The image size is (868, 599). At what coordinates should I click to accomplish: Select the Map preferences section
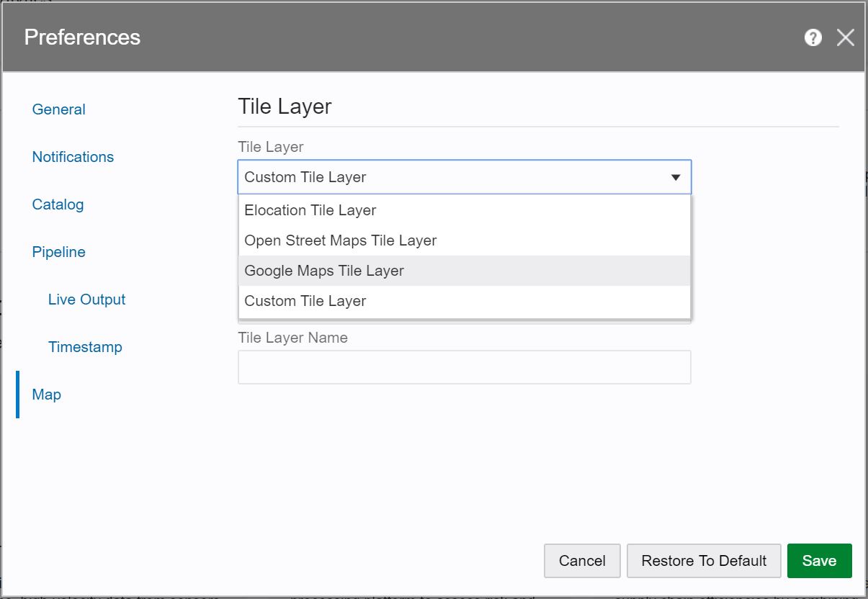[46, 395]
